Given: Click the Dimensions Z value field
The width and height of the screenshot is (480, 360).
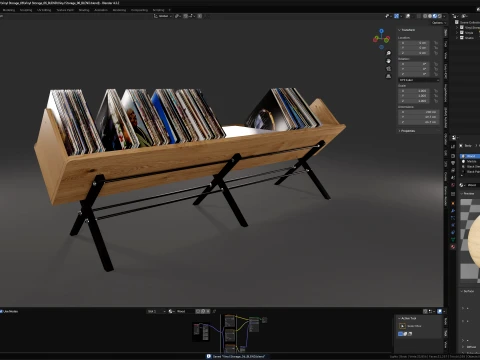Looking at the screenshot, I should coord(419,122).
